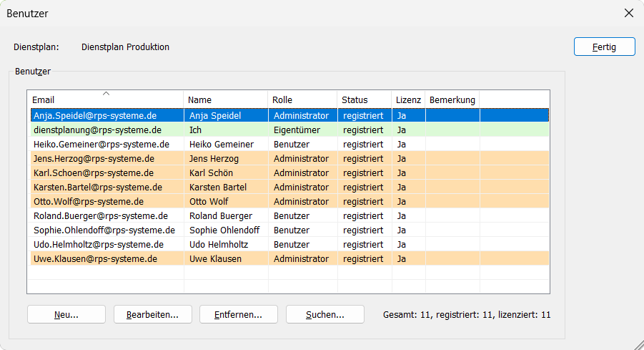
Task: Click the name Anja Speidel
Action: (215, 115)
